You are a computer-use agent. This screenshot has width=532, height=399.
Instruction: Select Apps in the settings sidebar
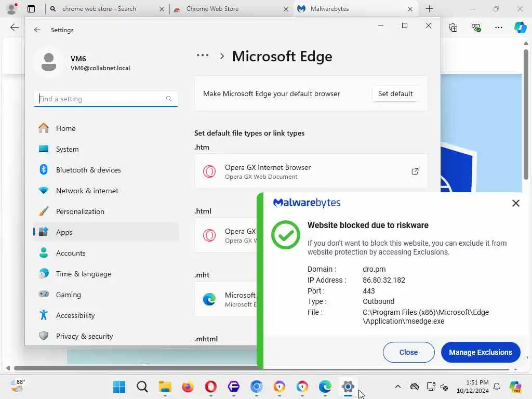pos(106,232)
